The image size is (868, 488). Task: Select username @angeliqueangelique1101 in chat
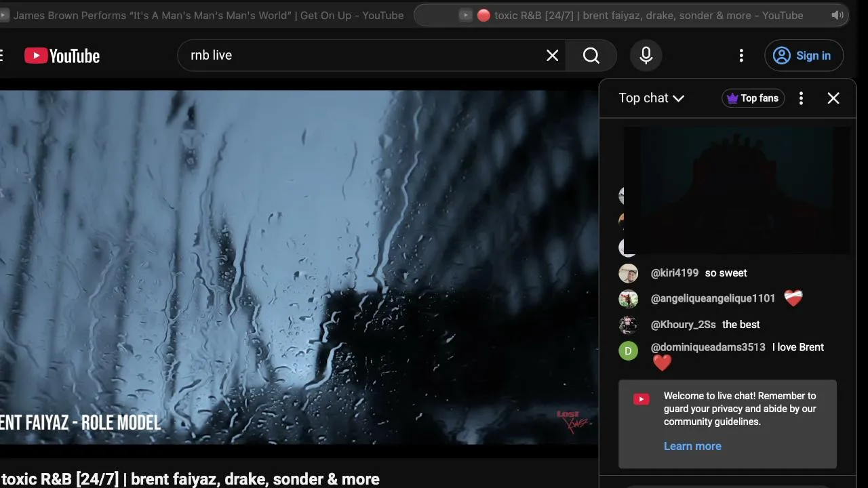713,298
